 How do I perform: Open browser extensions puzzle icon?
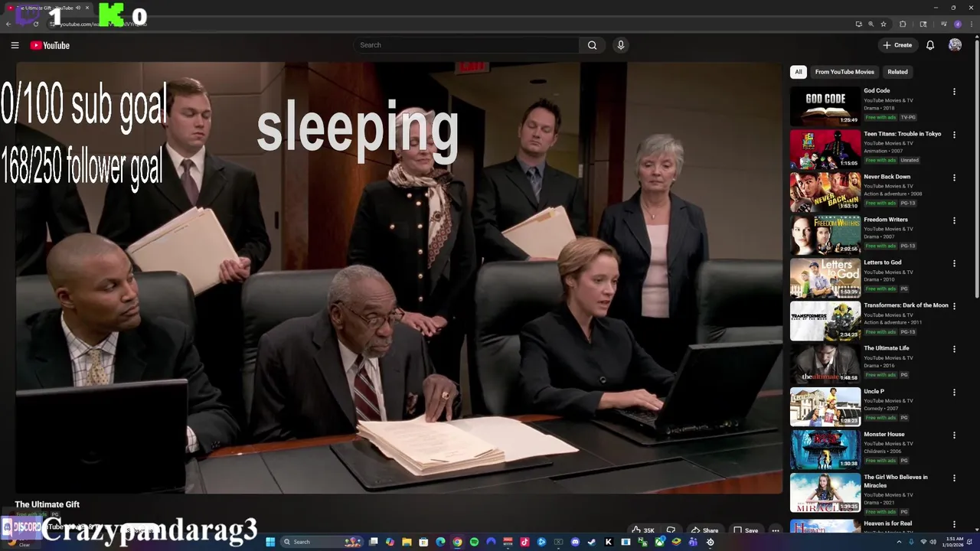pyautogui.click(x=903, y=24)
